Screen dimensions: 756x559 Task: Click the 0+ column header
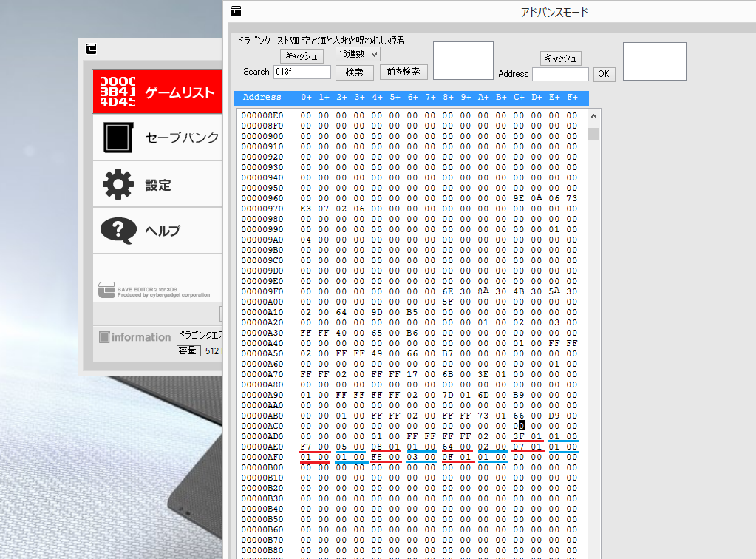[306, 98]
